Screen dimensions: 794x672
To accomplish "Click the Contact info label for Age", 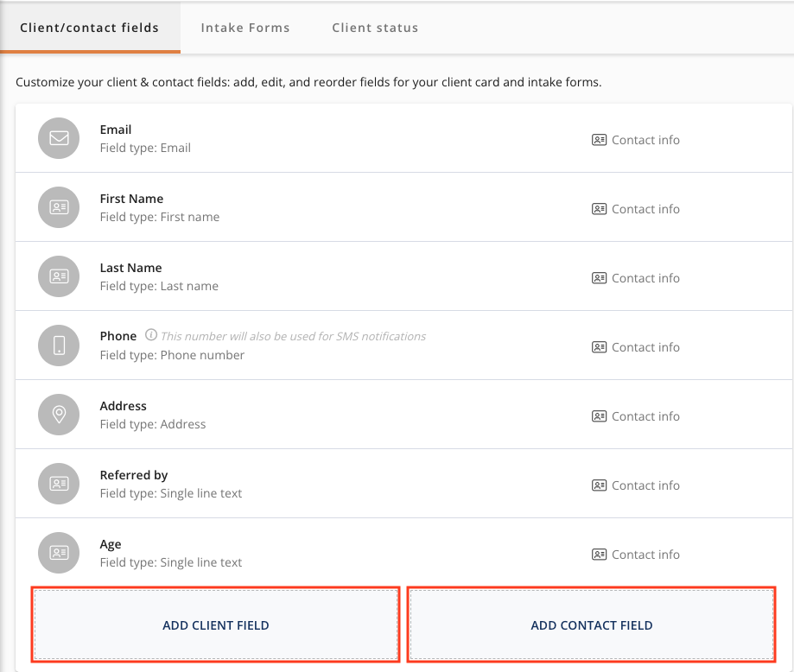I will point(645,555).
